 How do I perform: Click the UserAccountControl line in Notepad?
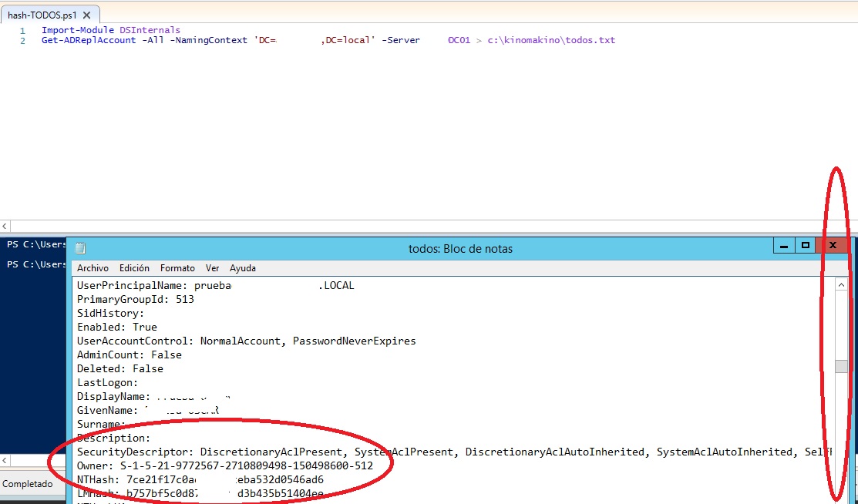(x=247, y=341)
